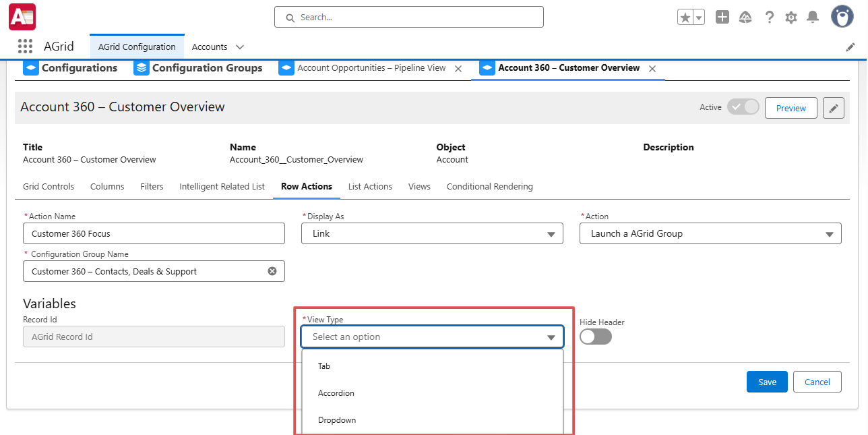
Task: Expand the favorites list dropdown arrow
Action: tap(699, 18)
